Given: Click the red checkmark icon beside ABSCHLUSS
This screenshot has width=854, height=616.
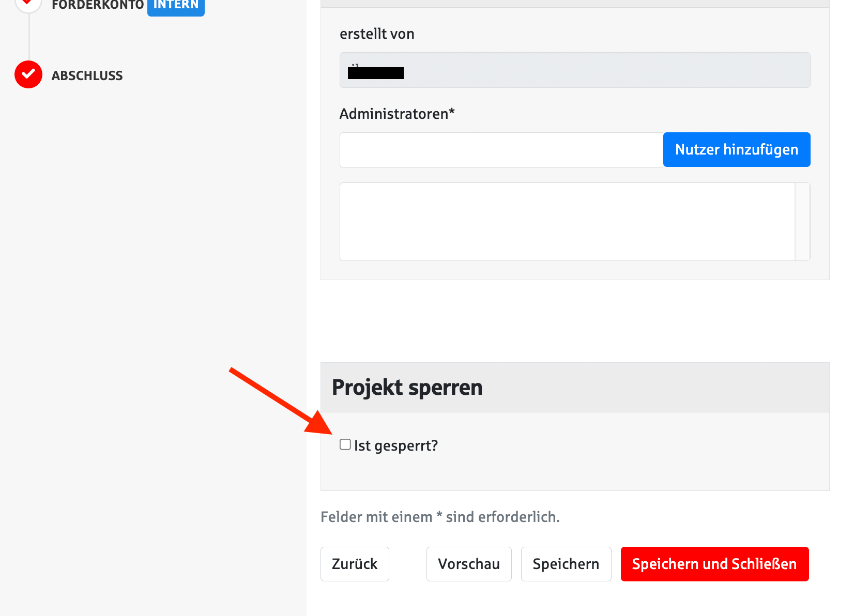Looking at the screenshot, I should click(x=28, y=75).
